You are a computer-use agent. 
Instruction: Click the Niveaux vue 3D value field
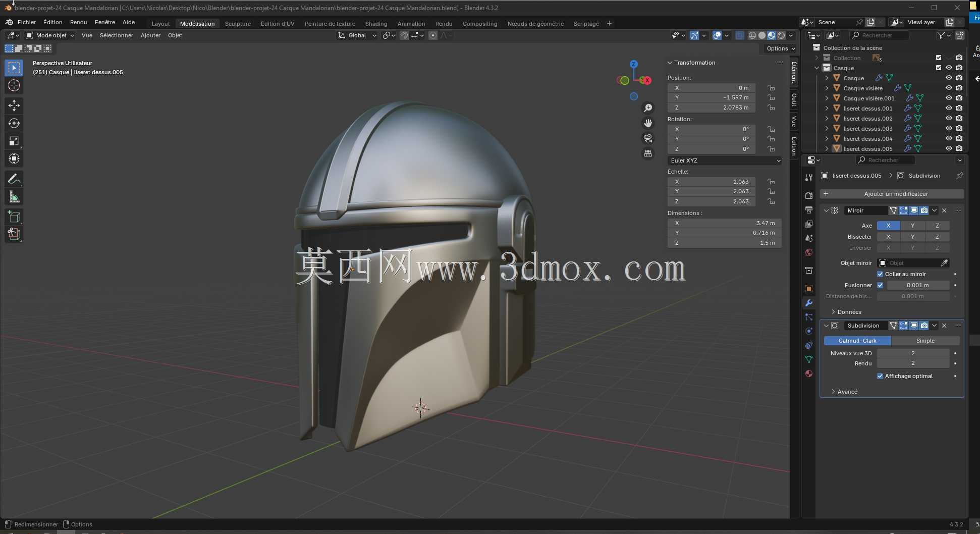[x=913, y=353]
